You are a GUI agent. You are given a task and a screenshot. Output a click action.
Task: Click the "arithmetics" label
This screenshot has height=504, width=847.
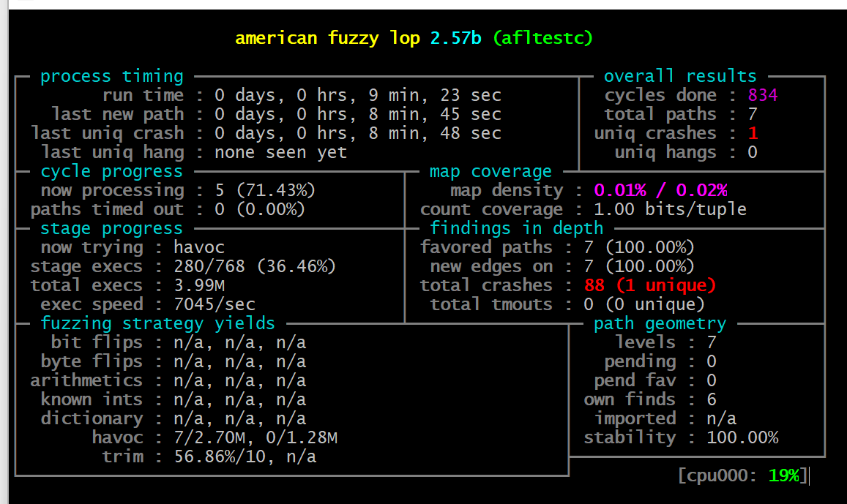pos(86,381)
